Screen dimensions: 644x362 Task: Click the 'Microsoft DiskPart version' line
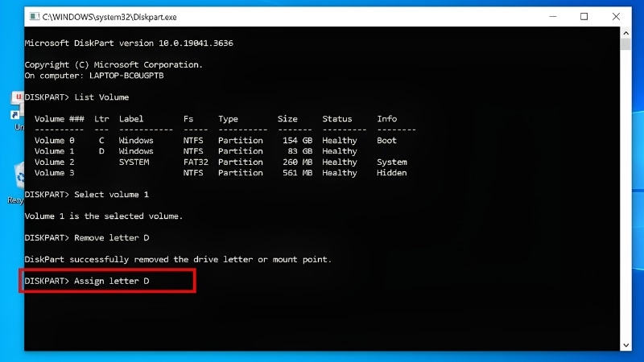(x=129, y=43)
